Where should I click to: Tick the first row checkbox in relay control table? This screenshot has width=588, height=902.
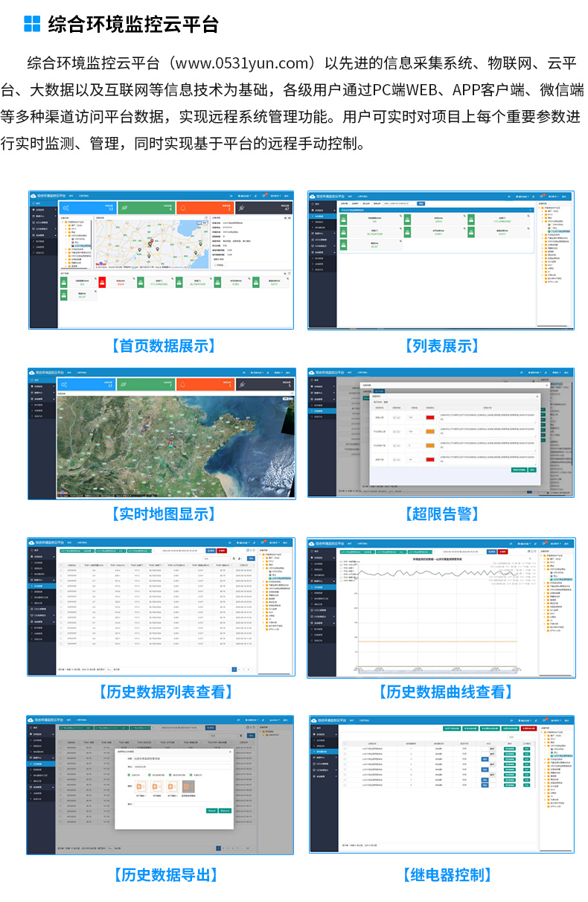345,747
